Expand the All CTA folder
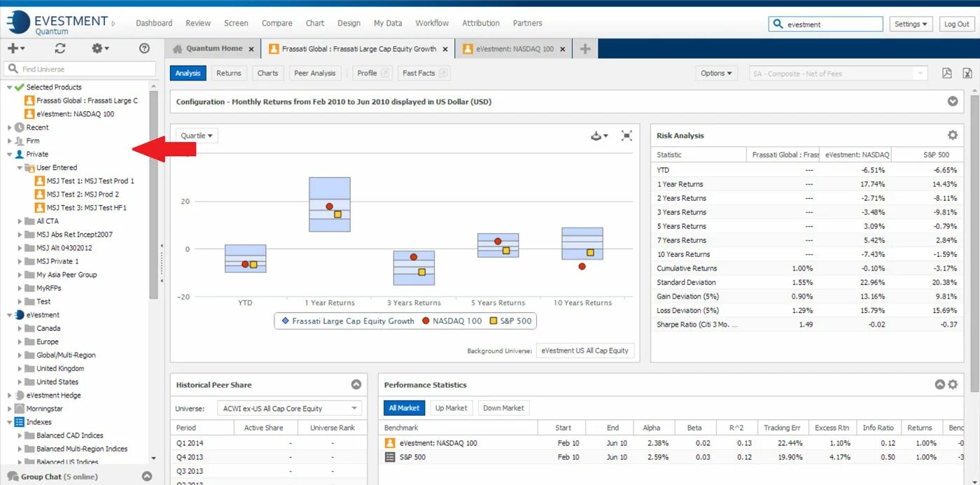 (x=20, y=221)
